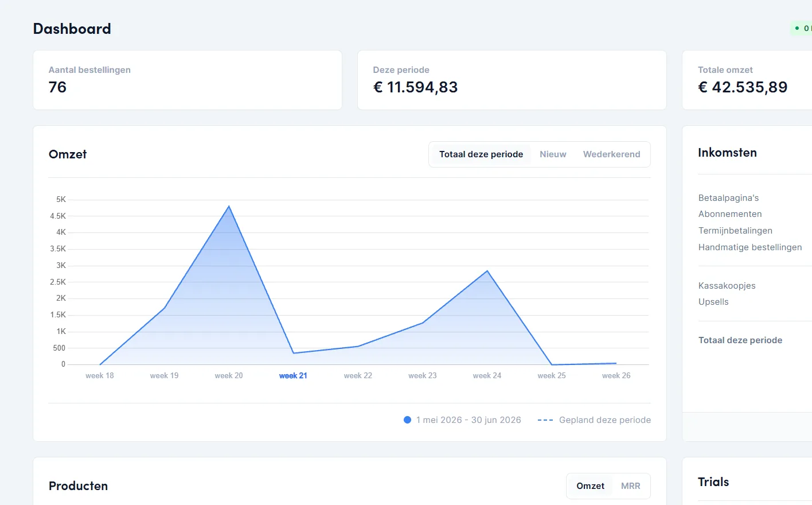Click the 'Producten' section heading
This screenshot has width=812, height=505.
(x=79, y=486)
